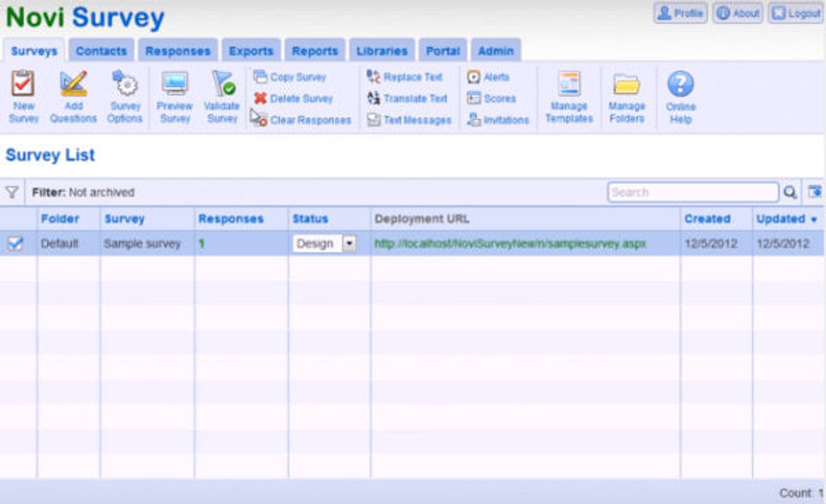Open Online Help
Viewport: 826px width, 504px height.
tap(681, 97)
